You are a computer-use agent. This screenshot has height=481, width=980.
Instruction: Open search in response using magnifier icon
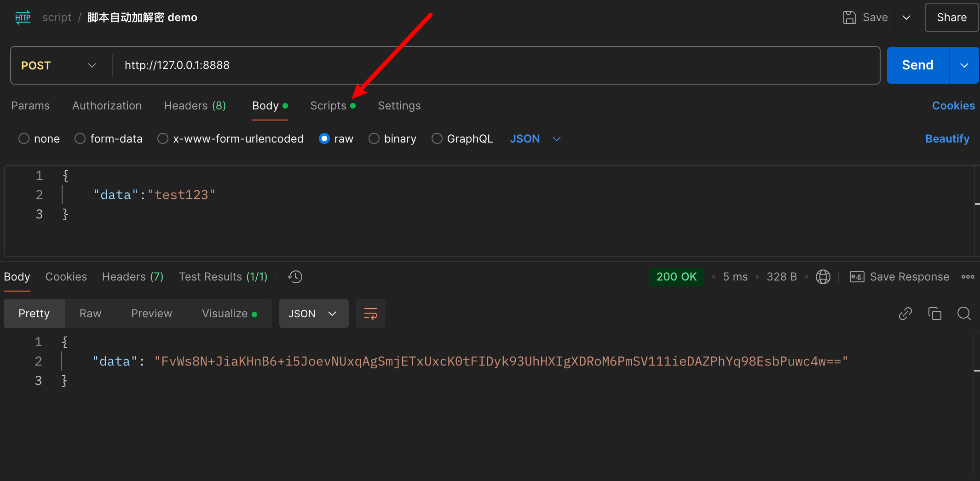(x=964, y=314)
